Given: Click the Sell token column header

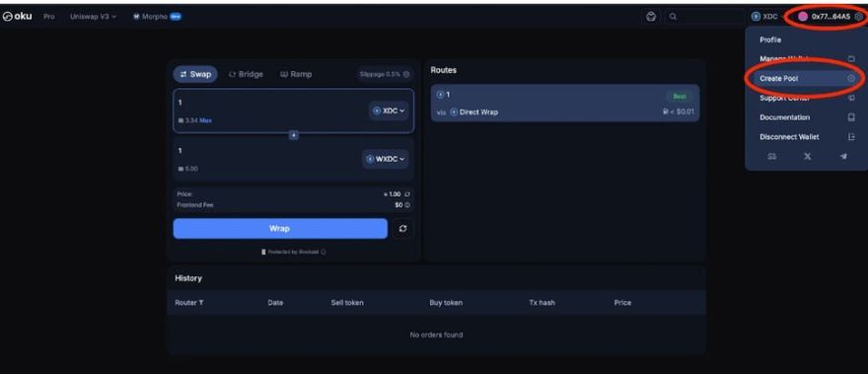Looking at the screenshot, I should coord(347,303).
